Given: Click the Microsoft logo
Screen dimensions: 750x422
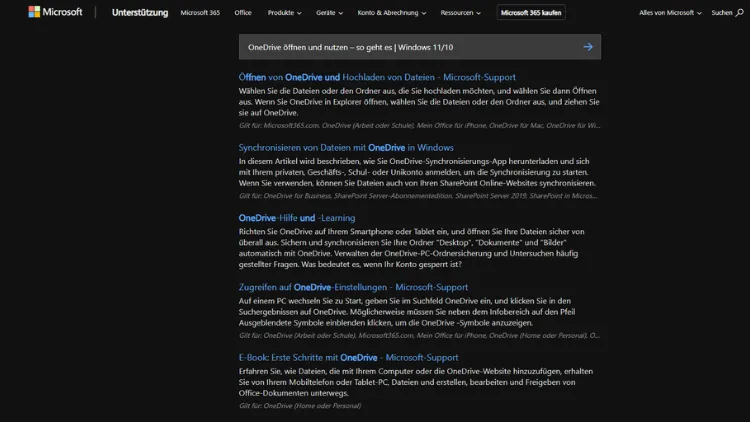Looking at the screenshot, I should tap(55, 12).
